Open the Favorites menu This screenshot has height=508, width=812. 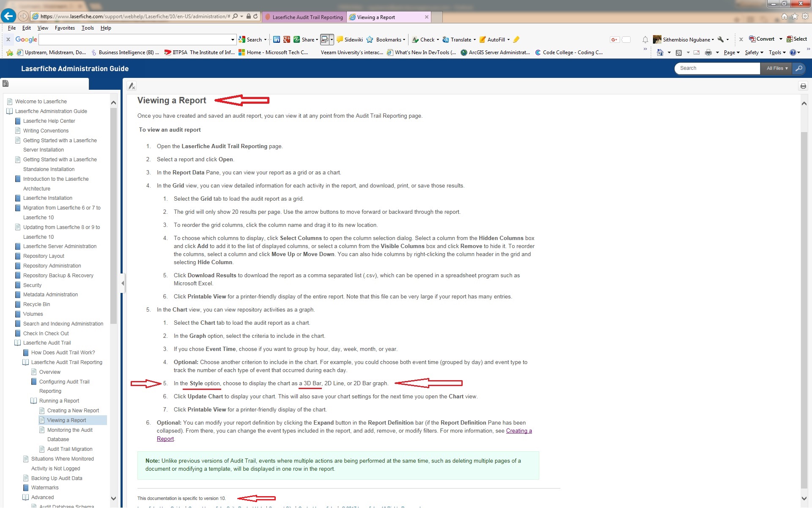click(65, 28)
